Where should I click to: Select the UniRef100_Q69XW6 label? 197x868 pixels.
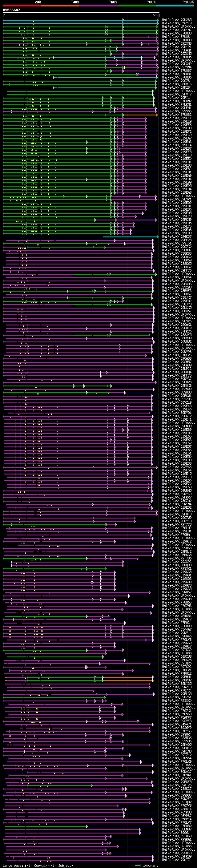(x=177, y=657)
